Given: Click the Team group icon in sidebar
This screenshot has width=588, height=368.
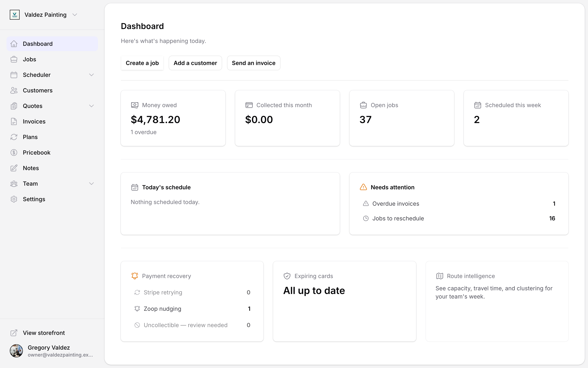Looking at the screenshot, I should [x=14, y=184].
